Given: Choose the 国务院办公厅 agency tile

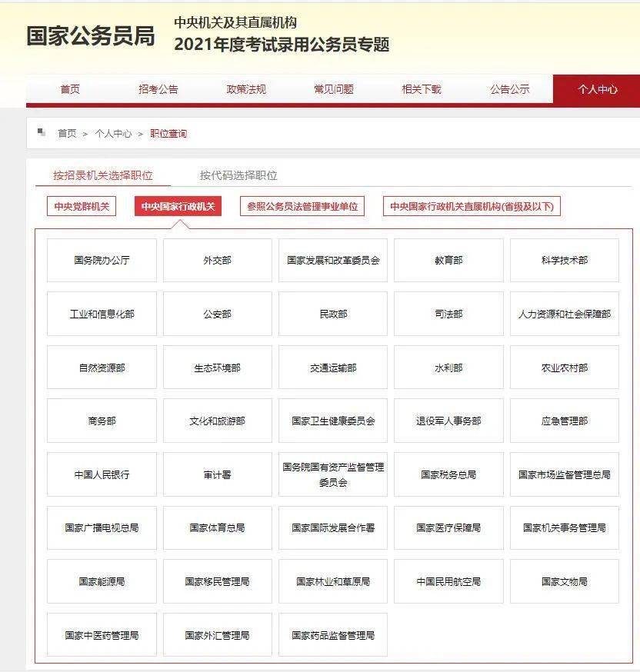Looking at the screenshot, I should tap(102, 260).
